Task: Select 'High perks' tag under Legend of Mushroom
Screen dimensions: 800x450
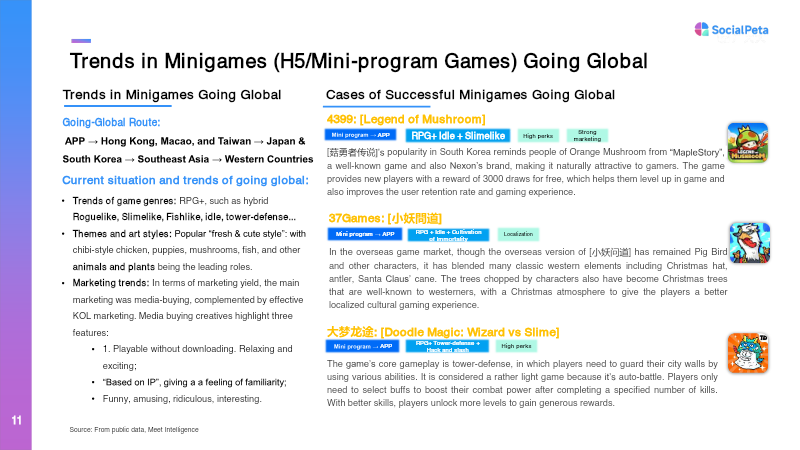Action: [x=538, y=135]
